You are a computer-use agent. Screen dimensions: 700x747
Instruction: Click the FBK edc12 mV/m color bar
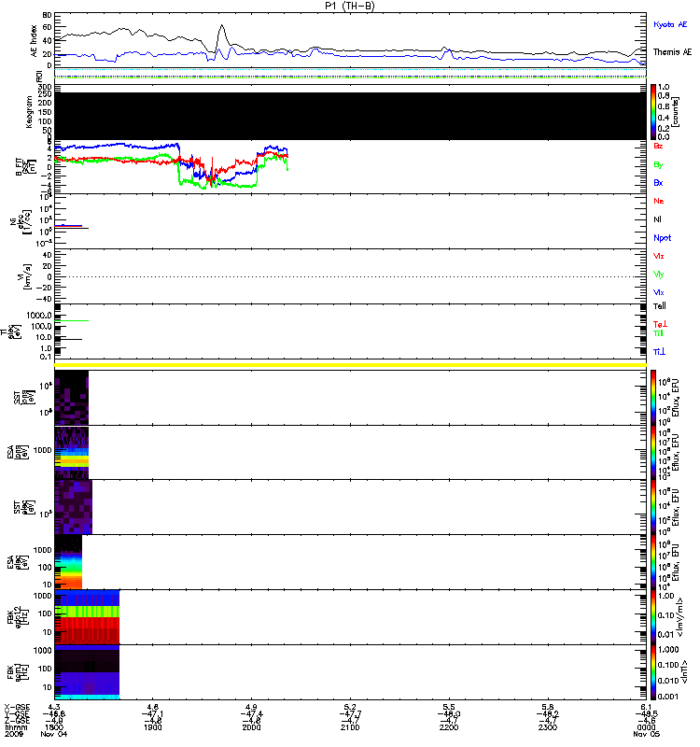(653, 617)
